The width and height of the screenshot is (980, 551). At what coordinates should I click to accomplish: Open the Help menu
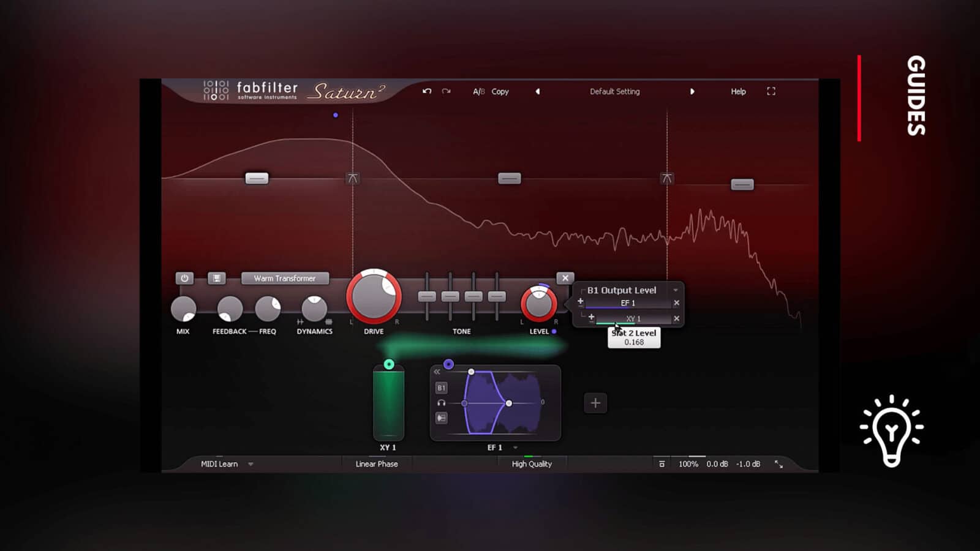pos(738,91)
